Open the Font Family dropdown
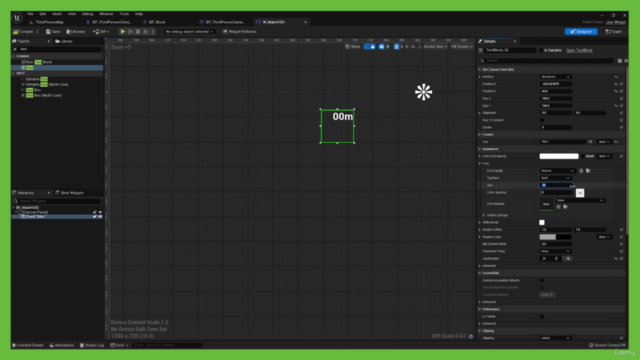Viewport: 640px width, 360px height. [557, 171]
